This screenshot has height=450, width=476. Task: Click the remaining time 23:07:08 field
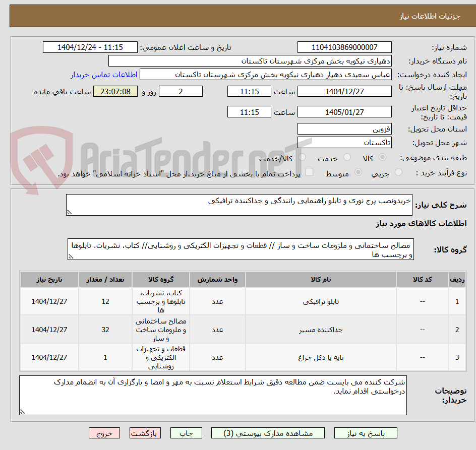[115, 91]
